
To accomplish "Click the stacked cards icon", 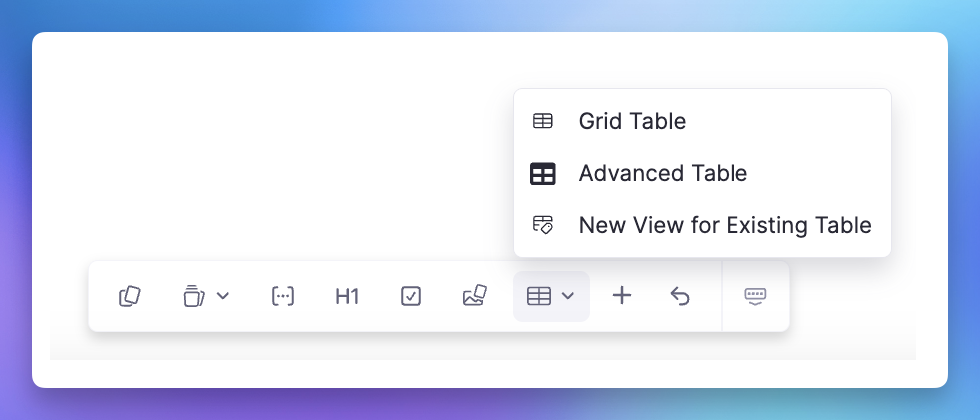I will point(194,296).
